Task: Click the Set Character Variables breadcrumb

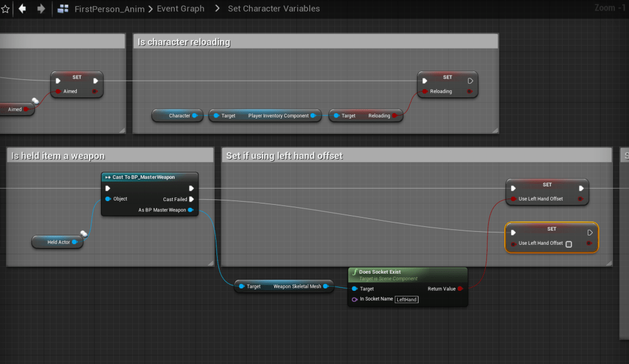Action: (x=274, y=9)
